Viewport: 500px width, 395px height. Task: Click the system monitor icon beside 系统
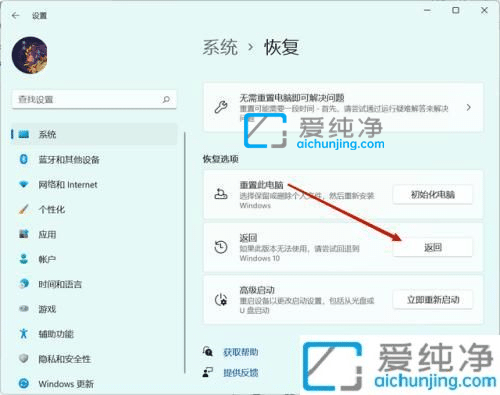tap(24, 134)
